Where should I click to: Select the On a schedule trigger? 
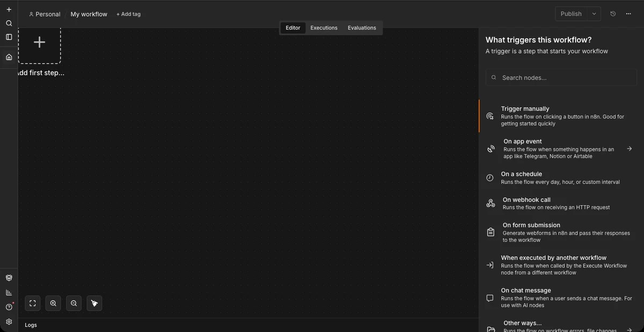pos(561,178)
